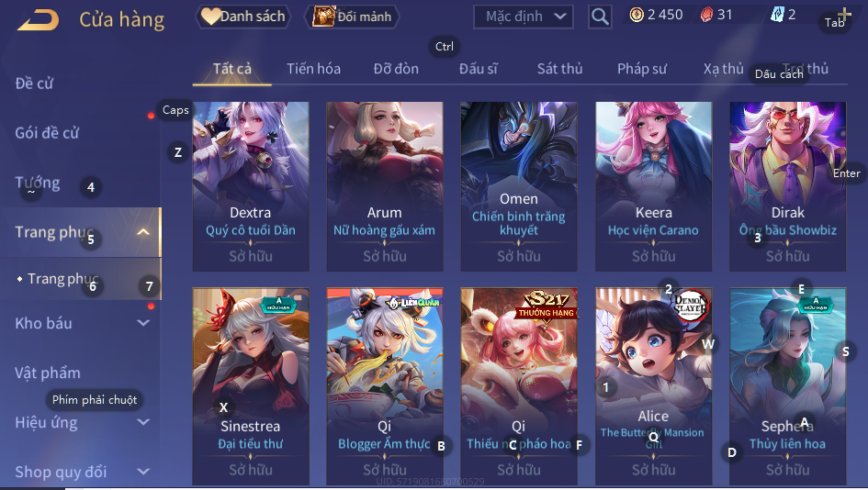The image size is (868, 490).
Task: Open the Đổi mảnh chest button
Action: pos(352,17)
